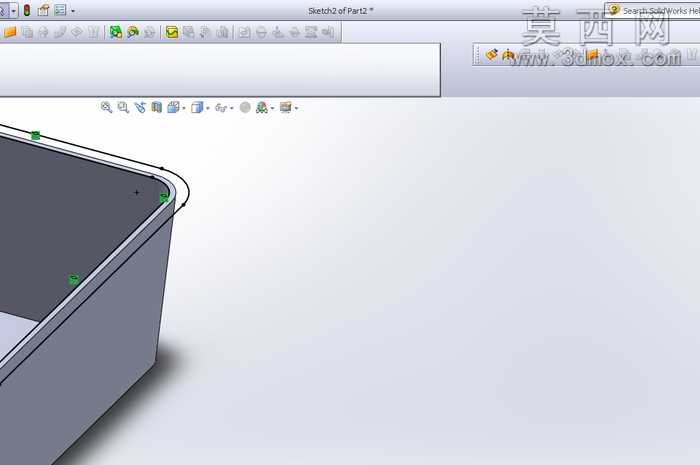
Task: Select the yellow-green Split Line tool
Action: pos(172,32)
